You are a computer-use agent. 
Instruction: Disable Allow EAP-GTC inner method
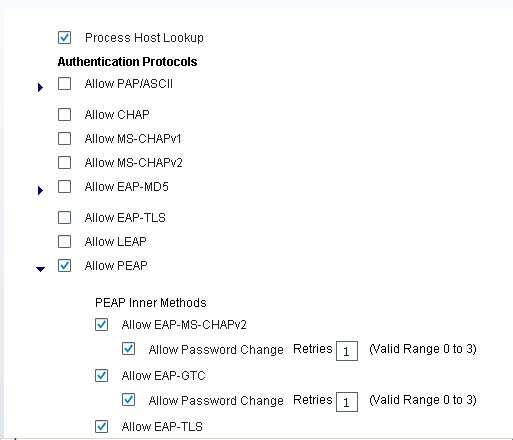101,375
